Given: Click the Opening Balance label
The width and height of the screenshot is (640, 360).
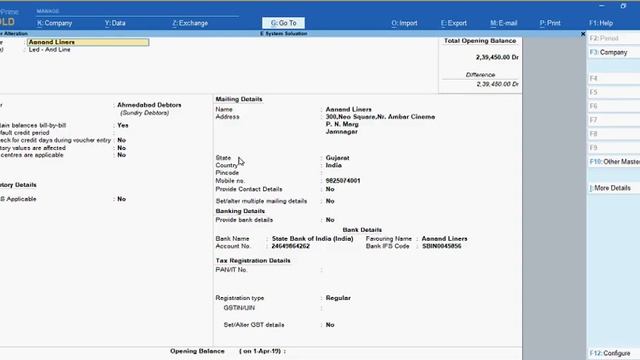Looking at the screenshot, I should 197,351.
